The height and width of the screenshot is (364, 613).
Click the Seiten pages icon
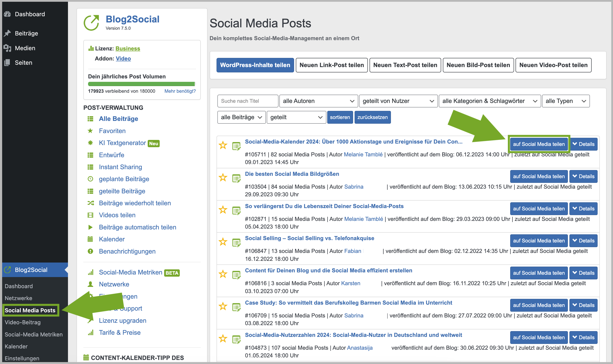tap(7, 63)
